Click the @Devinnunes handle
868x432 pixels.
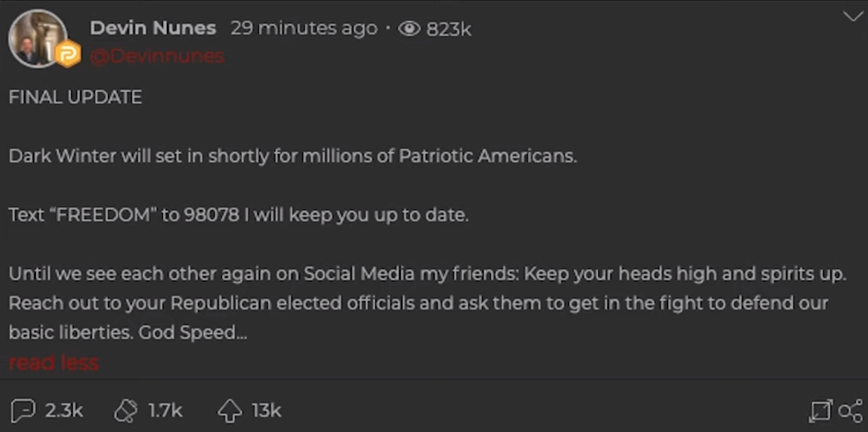click(157, 56)
